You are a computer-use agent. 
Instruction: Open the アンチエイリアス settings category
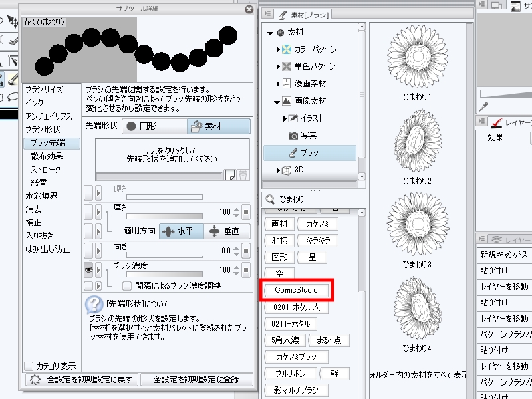coord(49,116)
